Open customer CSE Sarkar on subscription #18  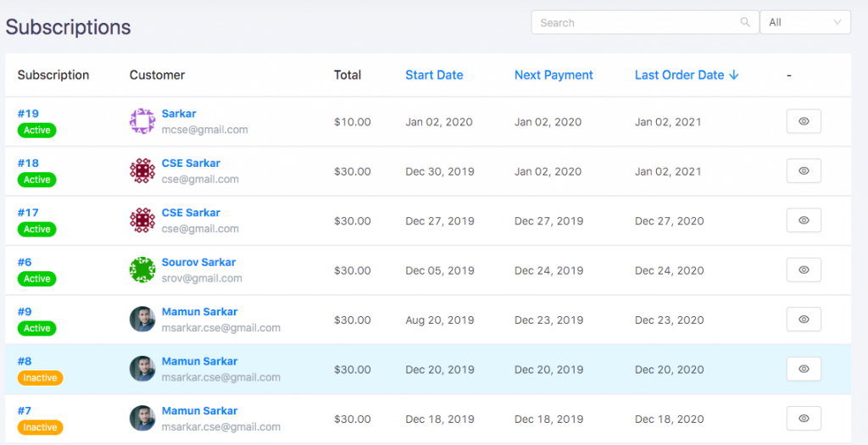(x=191, y=164)
